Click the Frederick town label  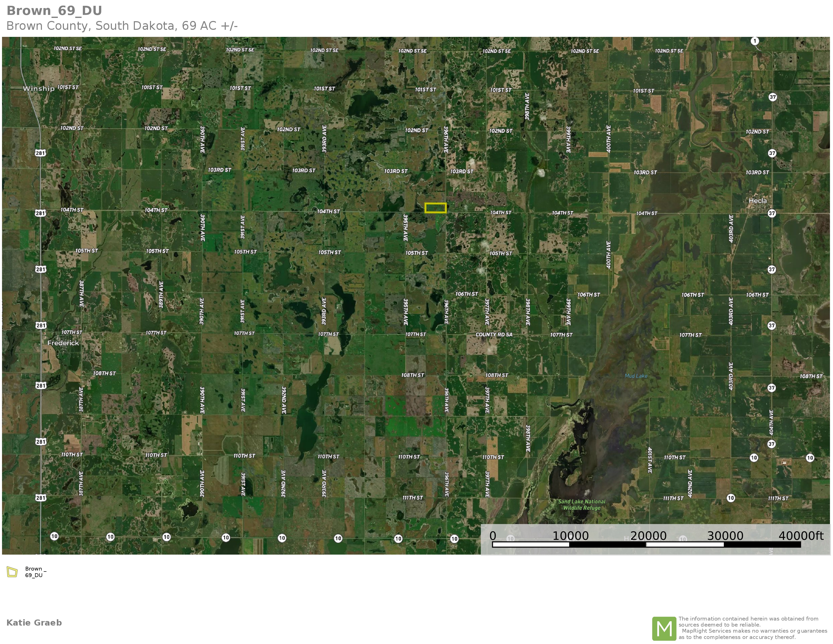point(63,343)
